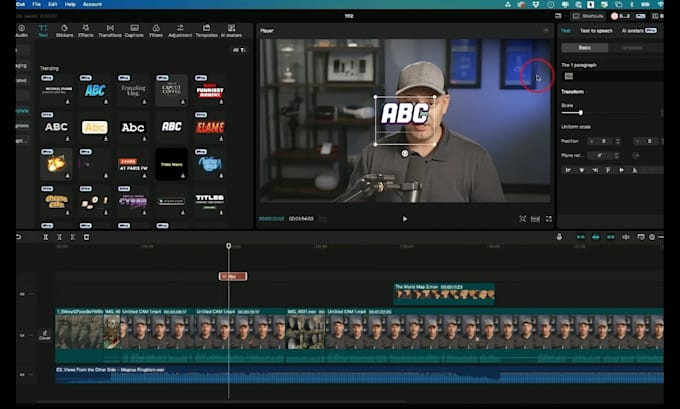Open the layout switcher icon
This screenshot has width=680, height=409.
[x=558, y=16]
